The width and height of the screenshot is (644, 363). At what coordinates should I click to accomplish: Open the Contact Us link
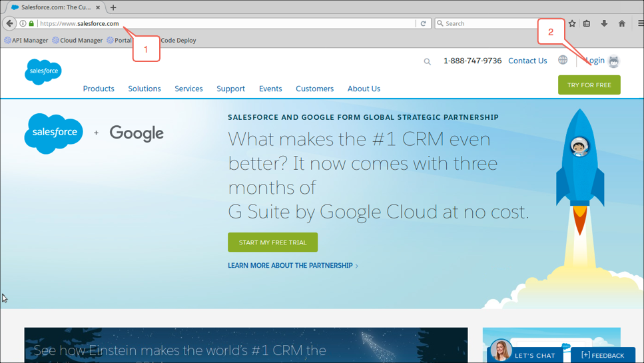[527, 61]
